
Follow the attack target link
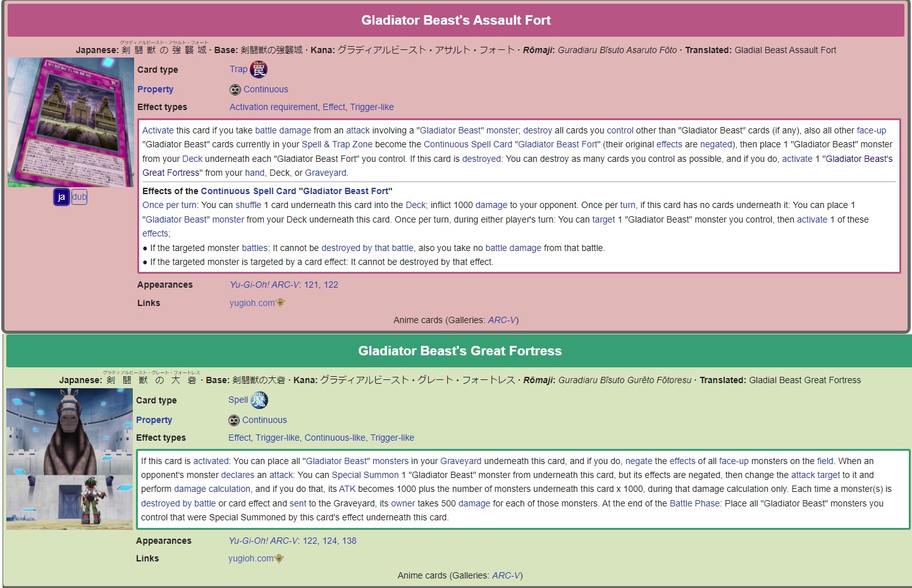pos(816,475)
